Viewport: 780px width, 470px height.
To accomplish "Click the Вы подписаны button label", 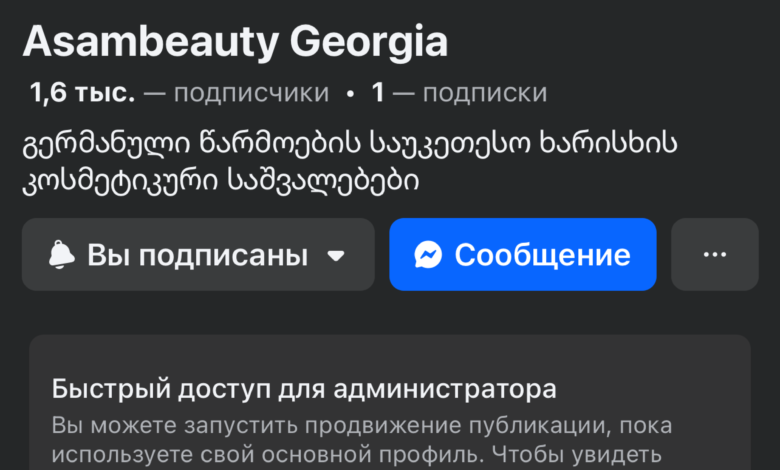I will click(197, 255).
